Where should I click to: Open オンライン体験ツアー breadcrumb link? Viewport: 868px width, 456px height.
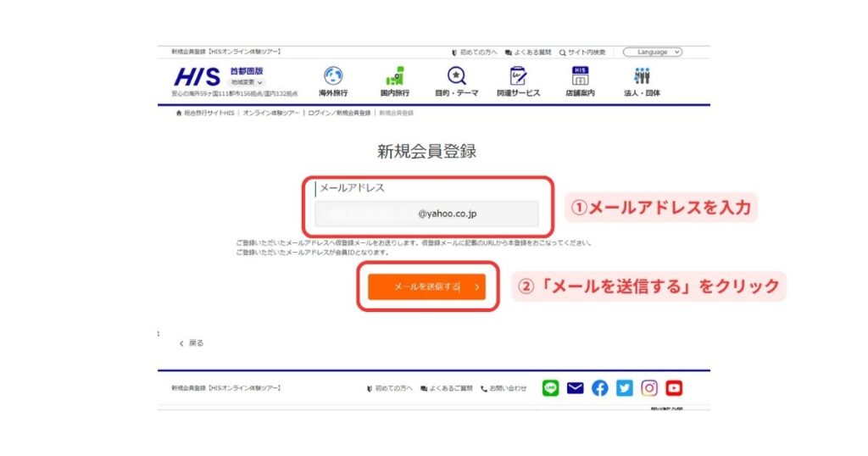coord(270,113)
